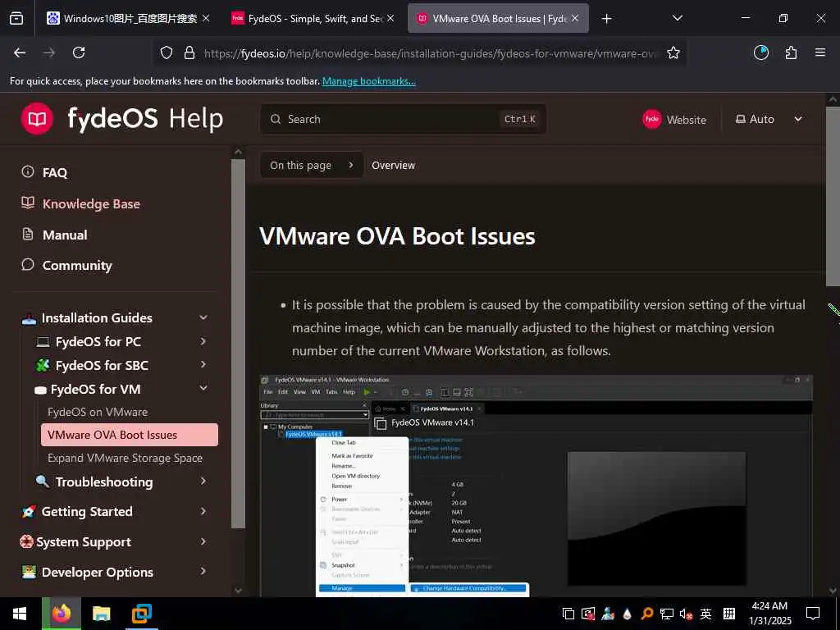This screenshot has width=840, height=630.
Task: Expand the Getting Started group
Action: (x=203, y=511)
